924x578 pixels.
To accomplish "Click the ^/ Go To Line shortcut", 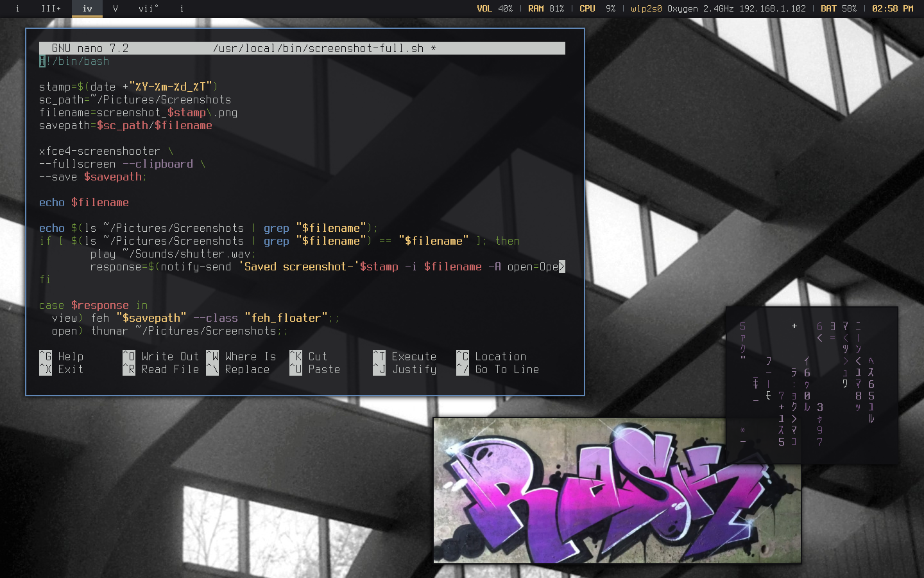I will (498, 369).
